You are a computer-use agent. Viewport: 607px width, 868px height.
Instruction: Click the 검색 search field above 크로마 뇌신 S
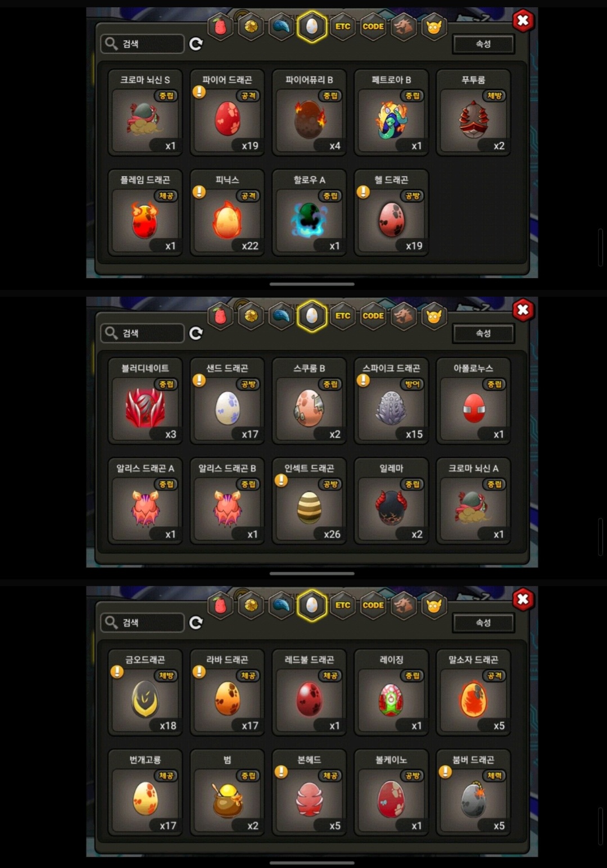pos(143,44)
